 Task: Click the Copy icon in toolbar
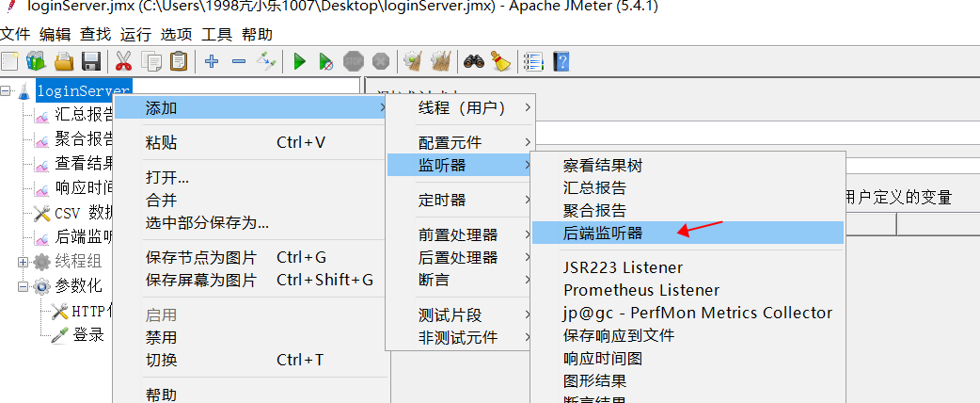[151, 61]
